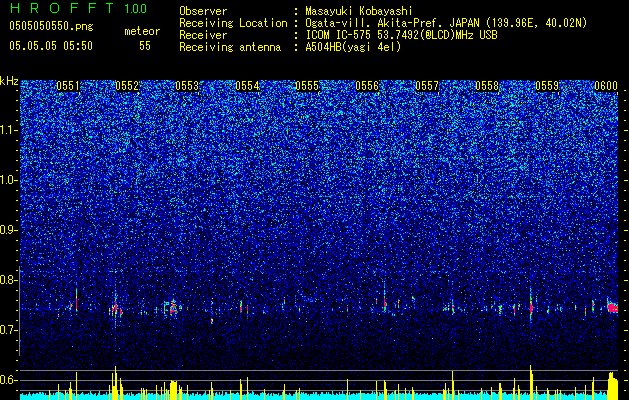Click the A504HB(yagi 4el) antenna text

[353, 47]
